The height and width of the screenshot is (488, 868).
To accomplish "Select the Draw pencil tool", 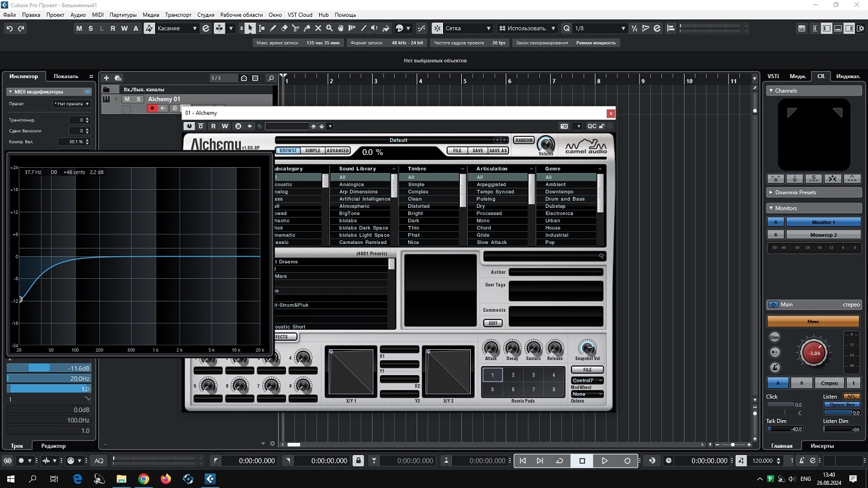I will coord(273,28).
